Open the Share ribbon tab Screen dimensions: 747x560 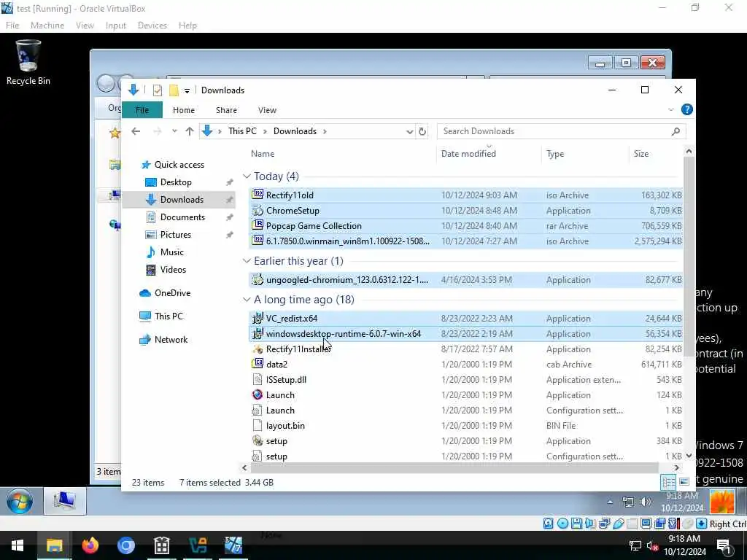click(226, 110)
